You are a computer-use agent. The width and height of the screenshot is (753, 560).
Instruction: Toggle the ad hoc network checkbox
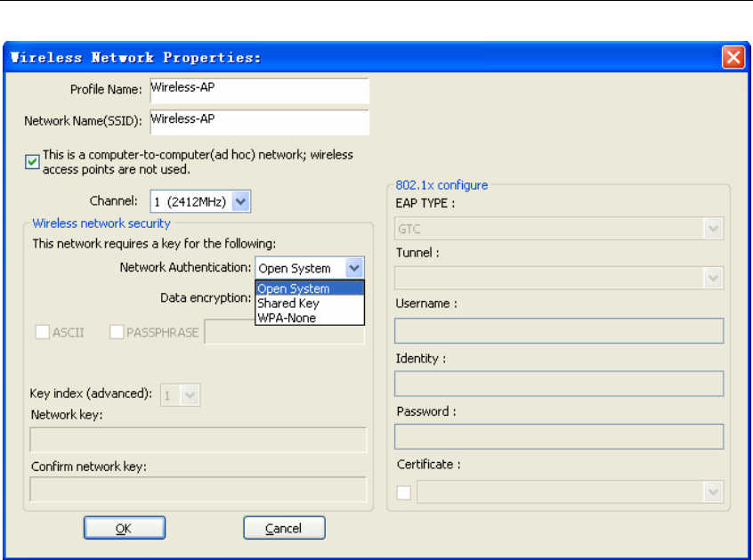(33, 161)
